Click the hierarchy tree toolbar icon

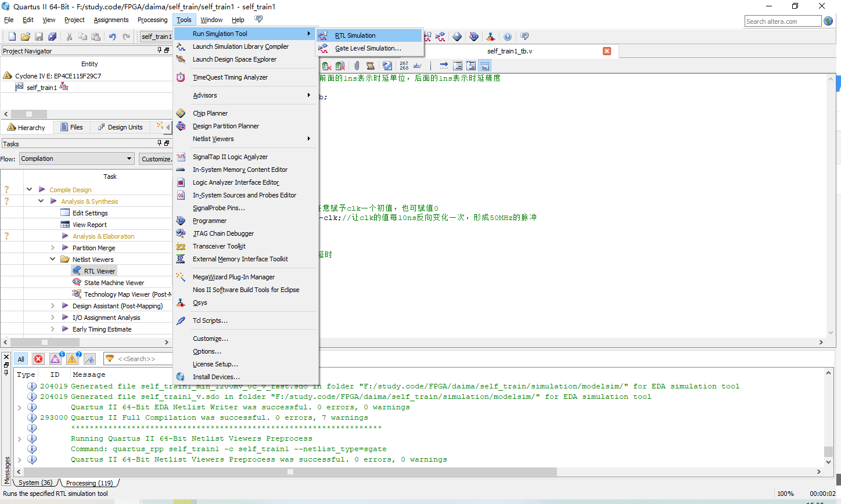pyautogui.click(x=491, y=37)
